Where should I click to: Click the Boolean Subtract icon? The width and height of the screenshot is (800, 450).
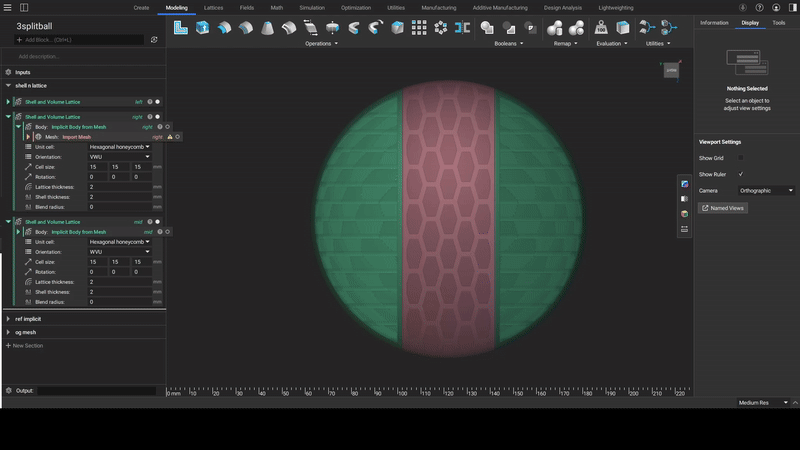click(509, 28)
